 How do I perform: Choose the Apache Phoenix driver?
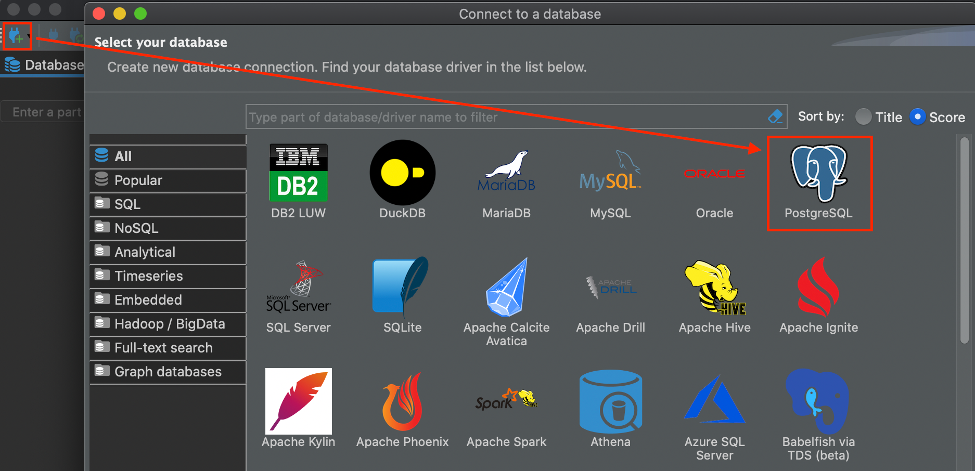click(x=403, y=402)
